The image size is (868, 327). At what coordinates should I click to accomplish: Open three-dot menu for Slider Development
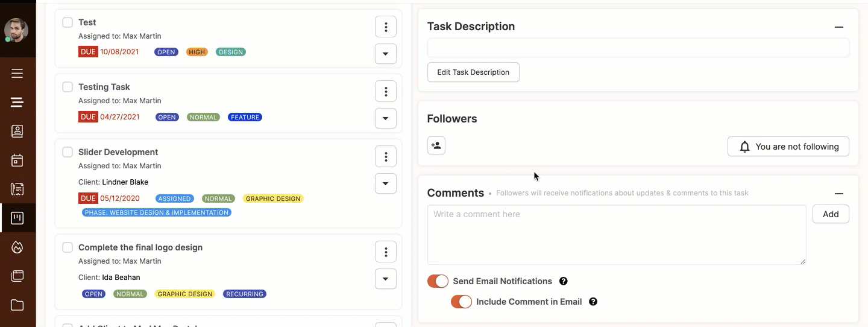(x=386, y=156)
